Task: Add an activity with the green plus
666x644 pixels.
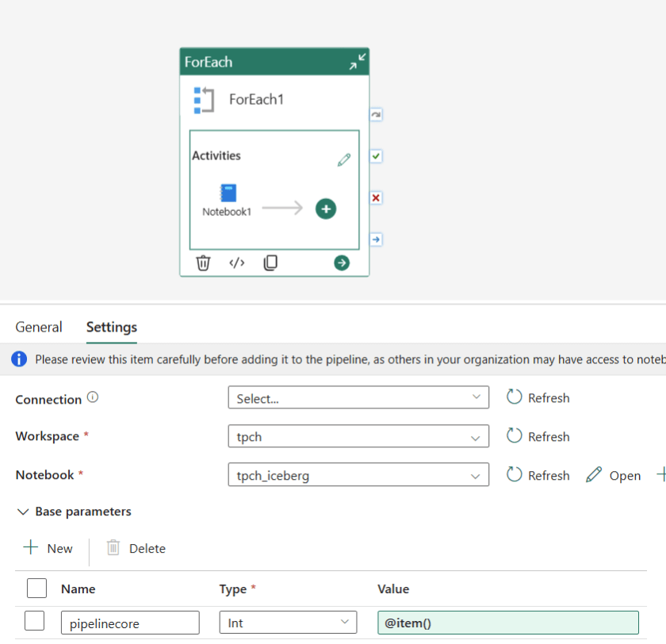Action: click(x=326, y=208)
